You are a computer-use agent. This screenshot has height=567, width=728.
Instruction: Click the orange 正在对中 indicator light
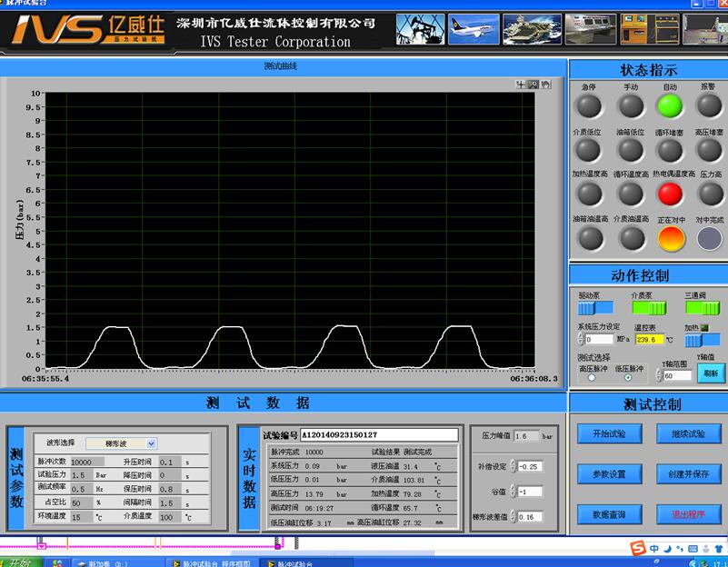coord(671,238)
